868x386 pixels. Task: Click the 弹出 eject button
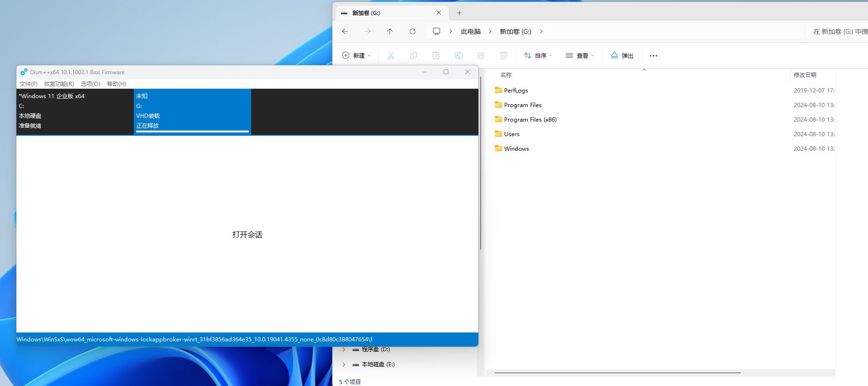[x=622, y=55]
